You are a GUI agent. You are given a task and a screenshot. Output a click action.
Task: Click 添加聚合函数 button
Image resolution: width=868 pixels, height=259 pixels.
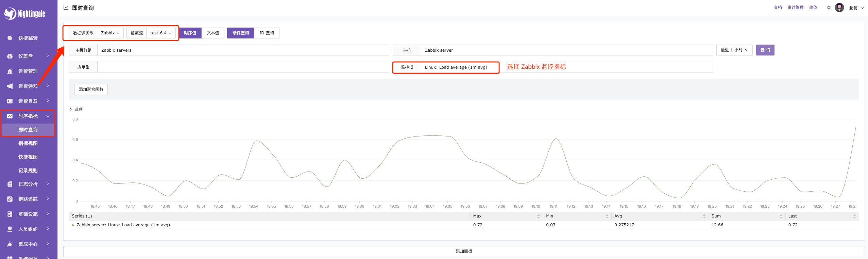pos(91,90)
